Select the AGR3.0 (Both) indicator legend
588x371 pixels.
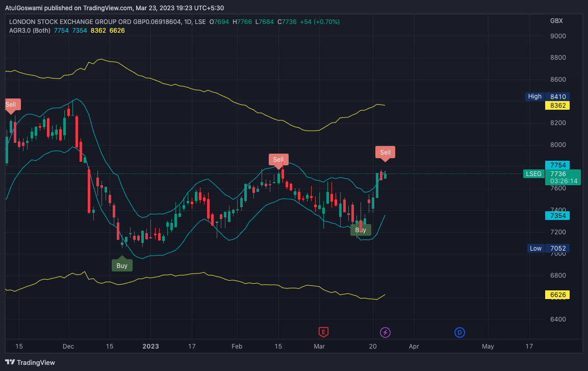(x=30, y=31)
